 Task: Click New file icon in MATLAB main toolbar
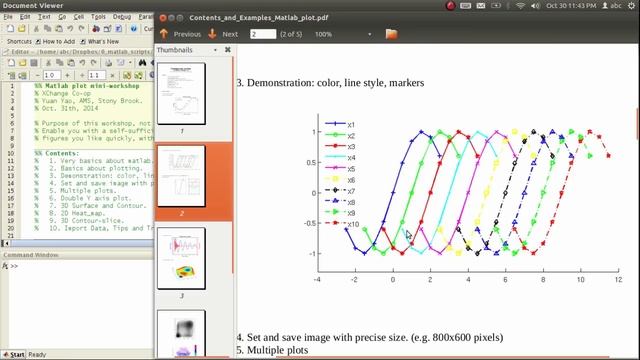tap(10, 29)
